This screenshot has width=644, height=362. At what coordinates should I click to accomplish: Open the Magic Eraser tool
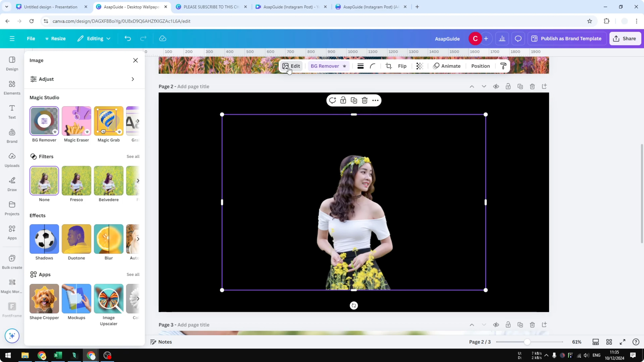[x=76, y=121]
